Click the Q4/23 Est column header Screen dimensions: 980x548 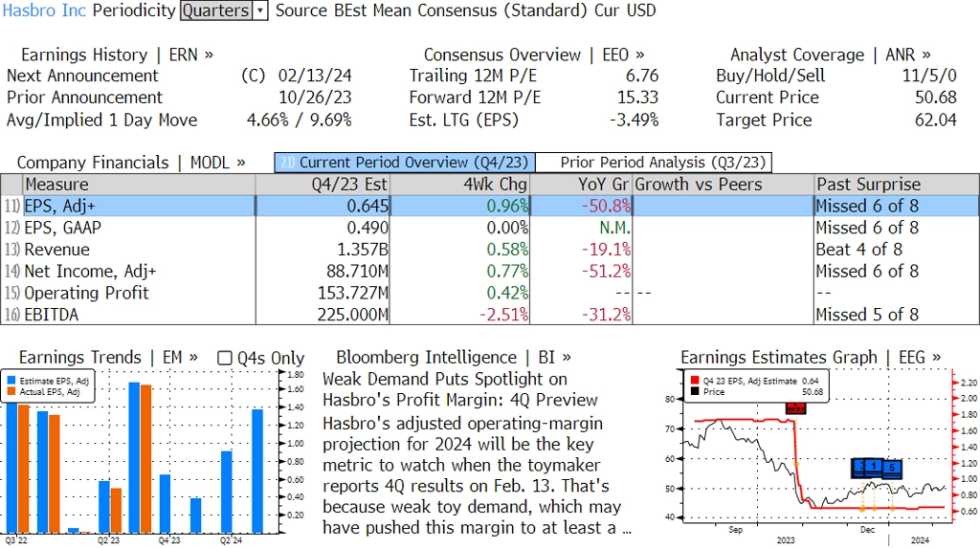(323, 185)
